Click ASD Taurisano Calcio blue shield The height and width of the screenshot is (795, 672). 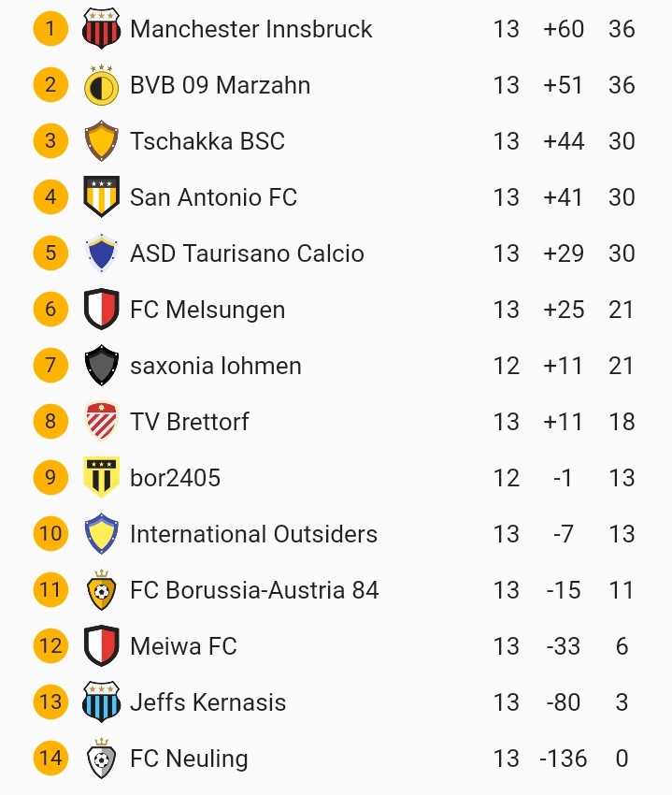point(101,253)
